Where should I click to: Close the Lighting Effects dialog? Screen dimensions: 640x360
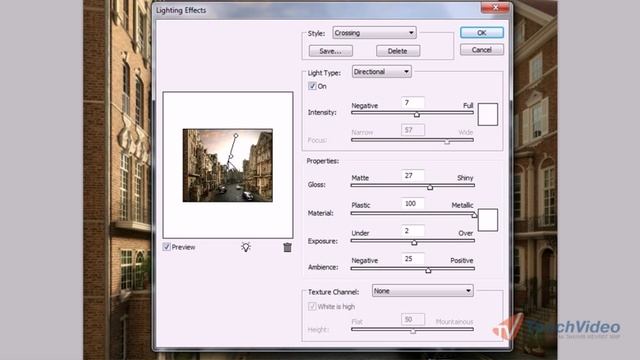tap(495, 8)
